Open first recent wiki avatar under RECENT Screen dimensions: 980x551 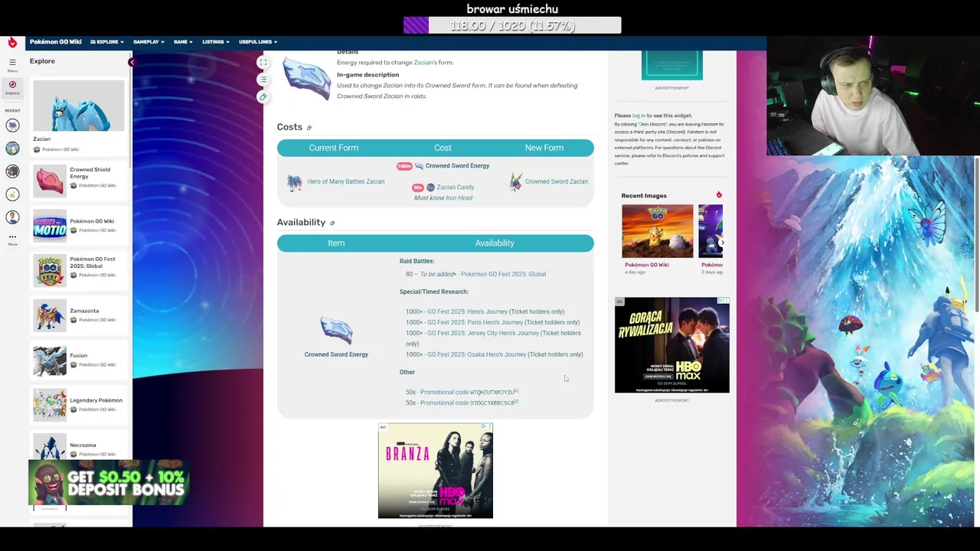click(12, 125)
